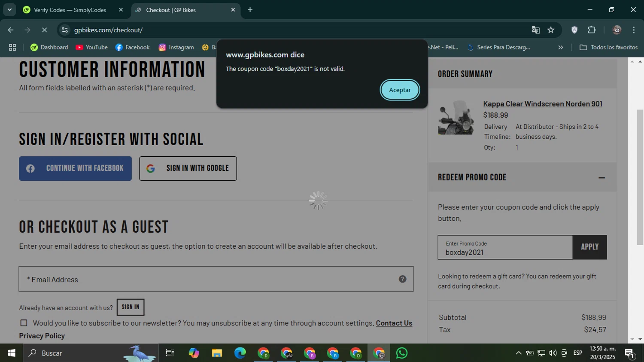Click the $188.99 subtotal value
This screenshot has width=644, height=362.
(x=594, y=317)
